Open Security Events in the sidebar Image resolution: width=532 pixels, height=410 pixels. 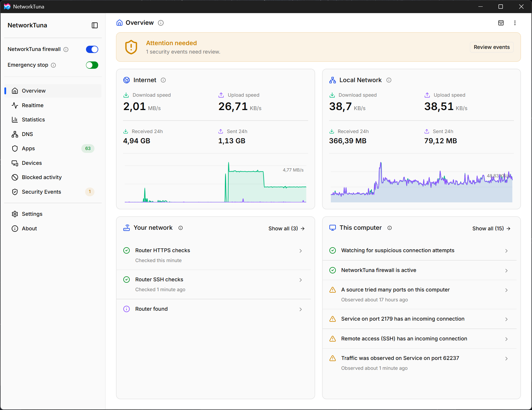pyautogui.click(x=53, y=192)
